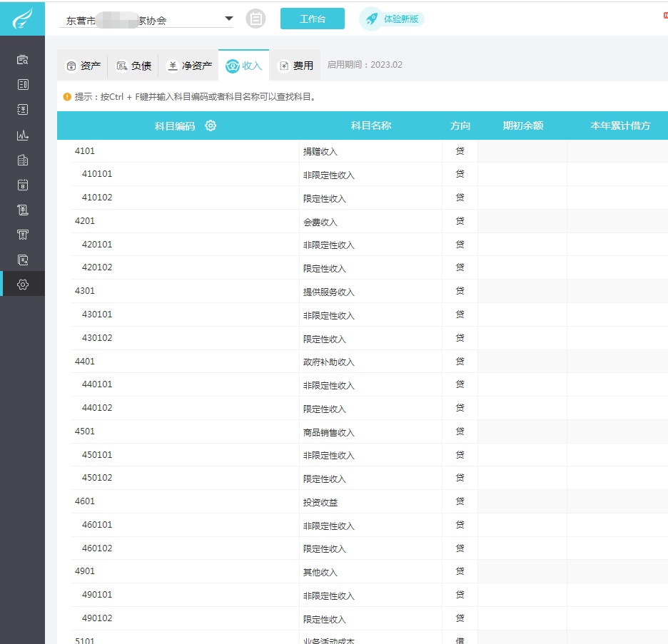Open the yen document sidebar icon
Image resolution: width=668 pixels, height=644 pixels.
pyautogui.click(x=23, y=110)
